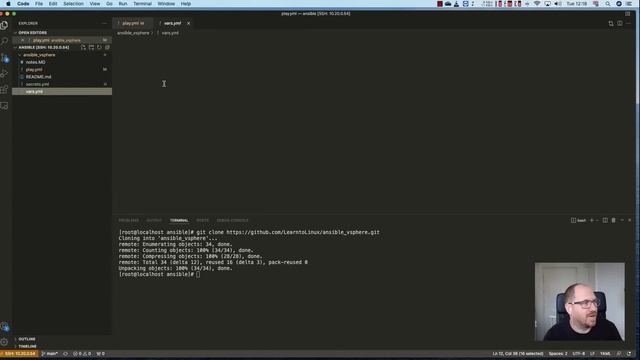Click vars.yml in the breadcrumb

click(x=170, y=33)
